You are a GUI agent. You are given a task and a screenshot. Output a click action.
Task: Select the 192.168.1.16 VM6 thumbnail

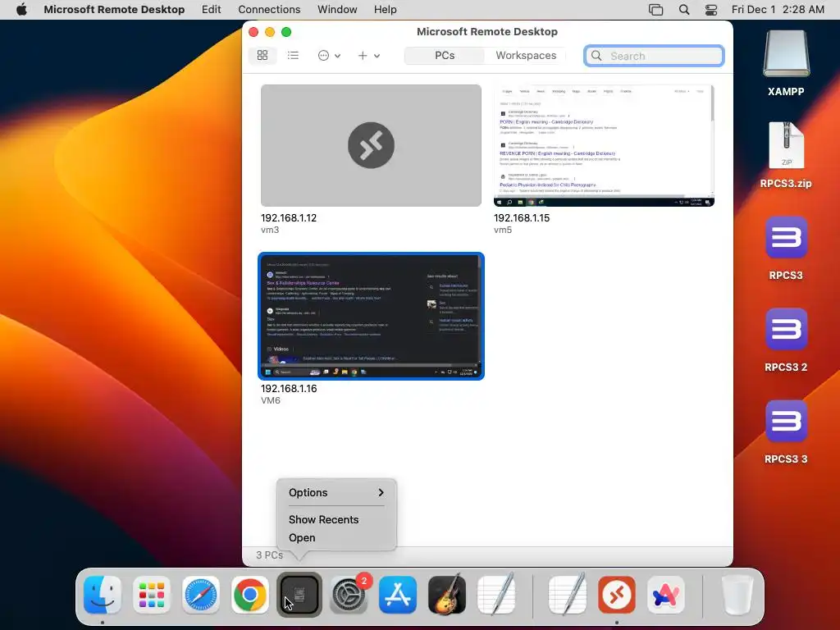[371, 316]
